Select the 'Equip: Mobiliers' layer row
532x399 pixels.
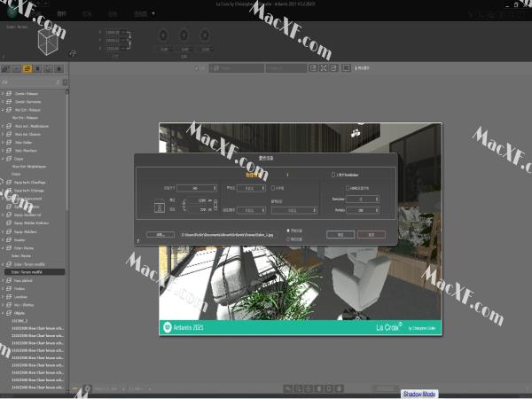coord(34,231)
